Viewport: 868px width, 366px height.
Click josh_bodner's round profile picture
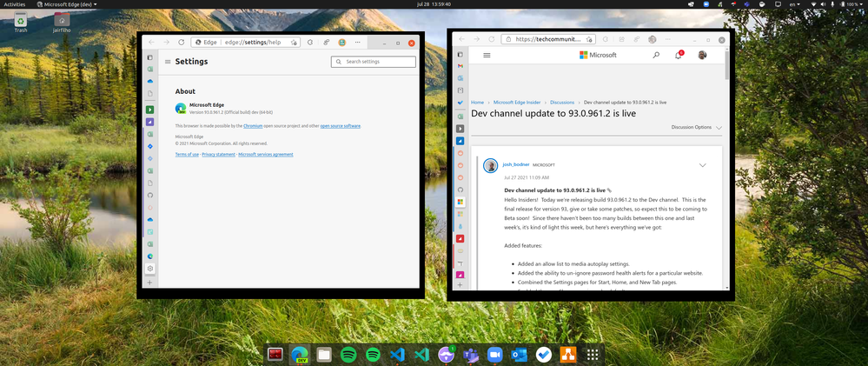tap(490, 165)
